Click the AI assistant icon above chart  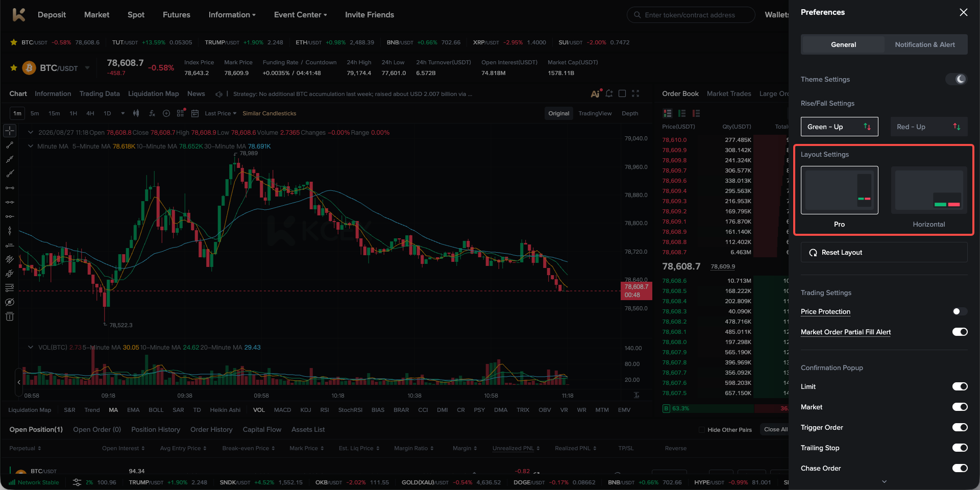tap(596, 93)
